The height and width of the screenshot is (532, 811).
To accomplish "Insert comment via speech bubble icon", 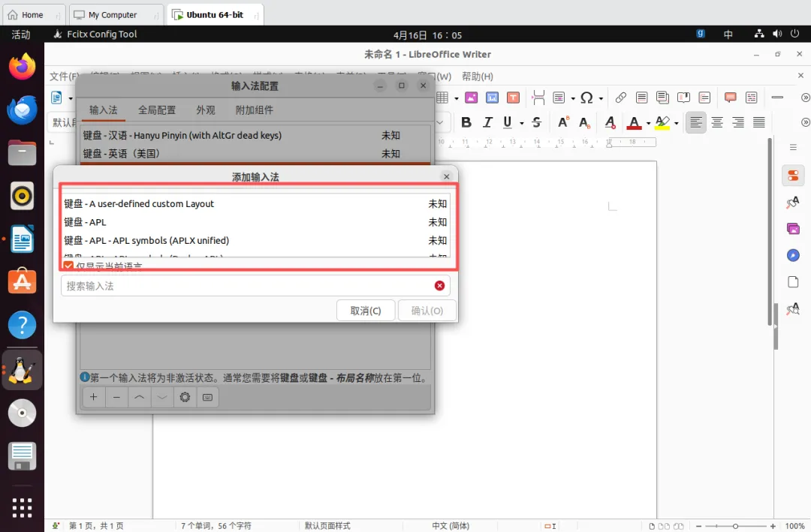I will click(731, 98).
